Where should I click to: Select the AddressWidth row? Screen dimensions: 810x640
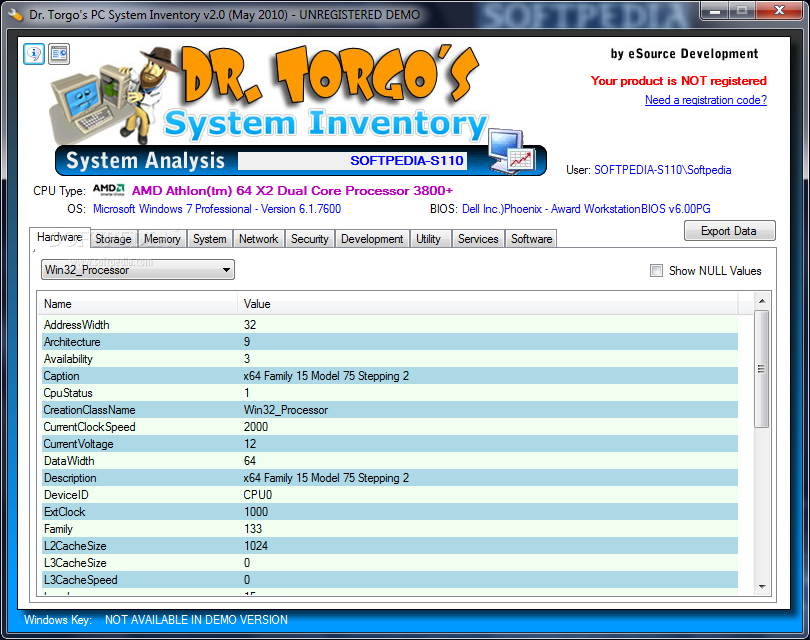click(x=388, y=324)
